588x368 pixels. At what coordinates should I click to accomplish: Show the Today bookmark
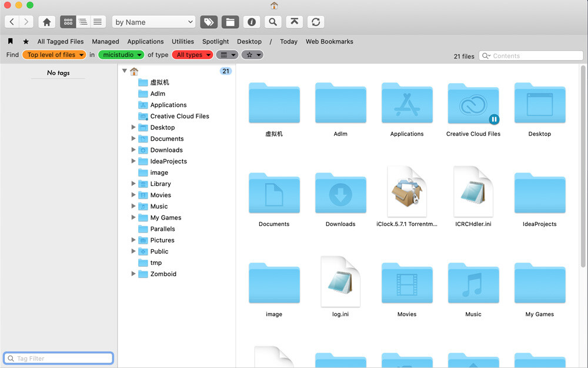[289, 41]
